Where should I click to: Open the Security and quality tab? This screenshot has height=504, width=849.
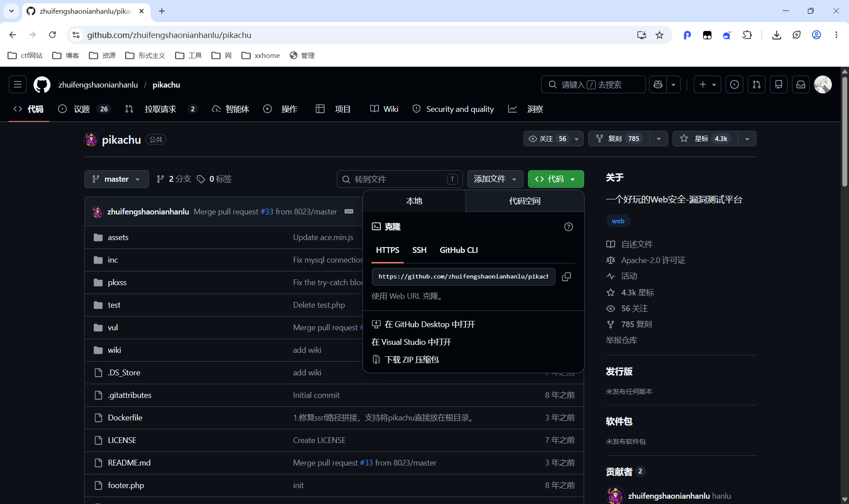point(453,109)
